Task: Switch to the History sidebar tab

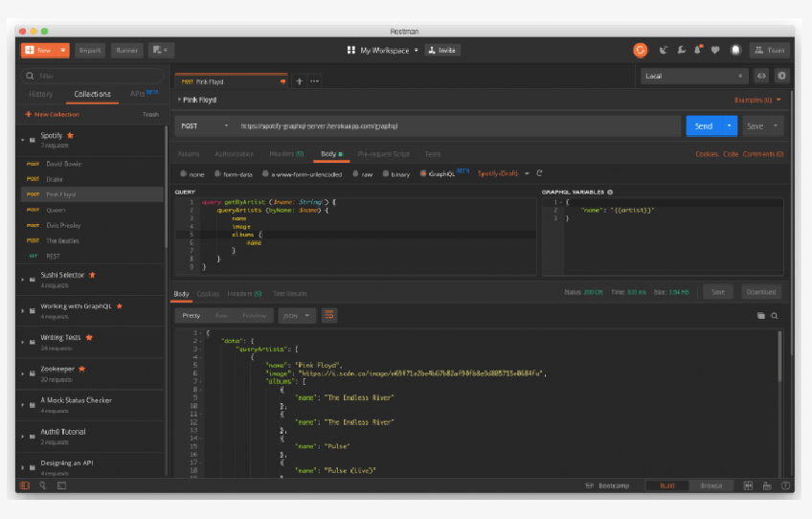Action: tap(41, 94)
